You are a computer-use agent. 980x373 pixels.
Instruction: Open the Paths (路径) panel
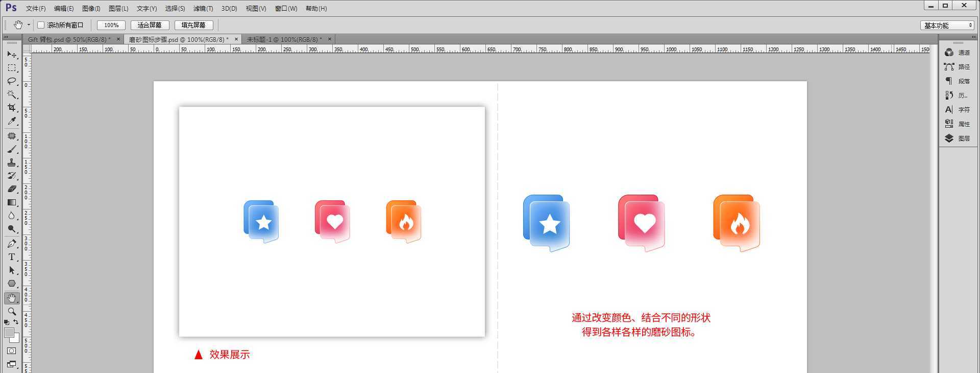(957, 67)
